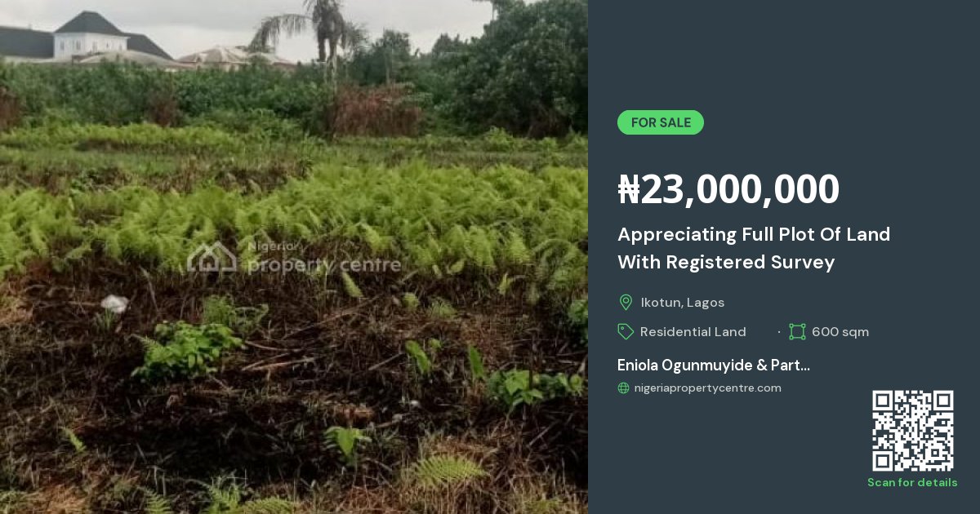Image resolution: width=980 pixels, height=514 pixels.
Task: Click the land photo thumbnail
Action: click(x=294, y=257)
